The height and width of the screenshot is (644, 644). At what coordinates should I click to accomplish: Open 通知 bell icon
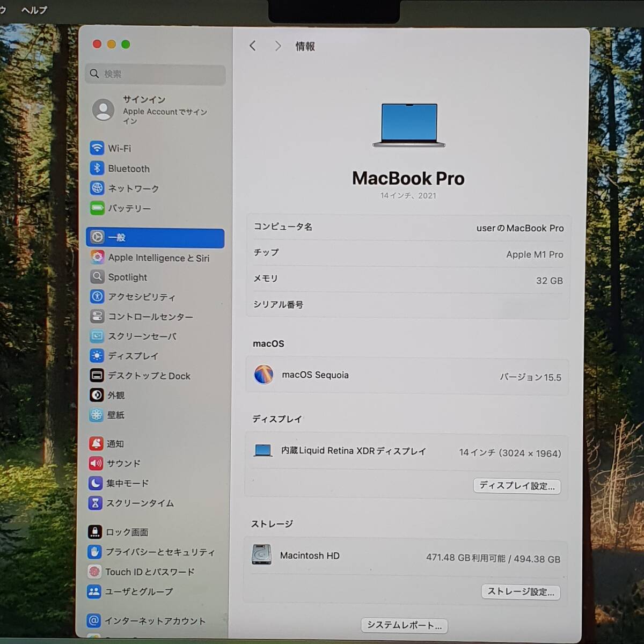(96, 443)
